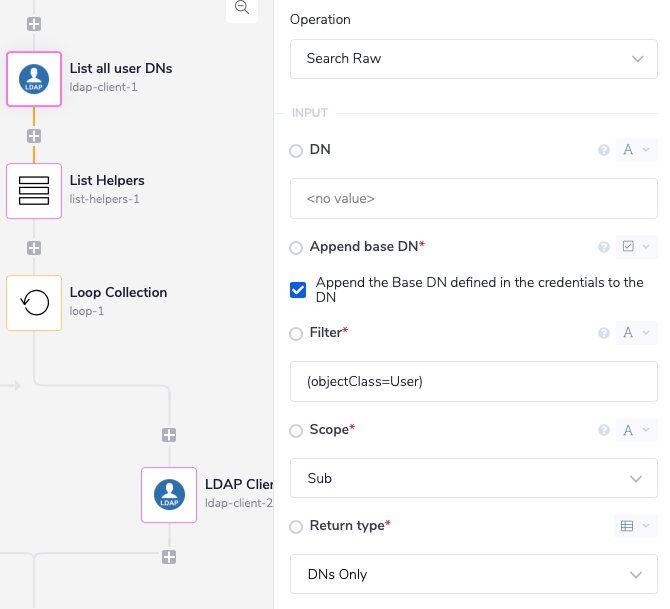Open the Return type DNs Only dropdown
The width and height of the screenshot is (670, 609).
474,575
